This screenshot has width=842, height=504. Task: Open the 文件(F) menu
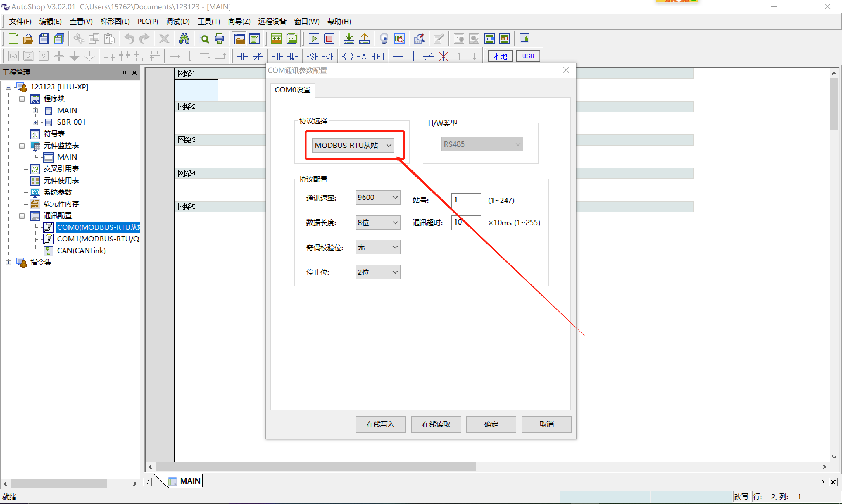click(x=20, y=21)
